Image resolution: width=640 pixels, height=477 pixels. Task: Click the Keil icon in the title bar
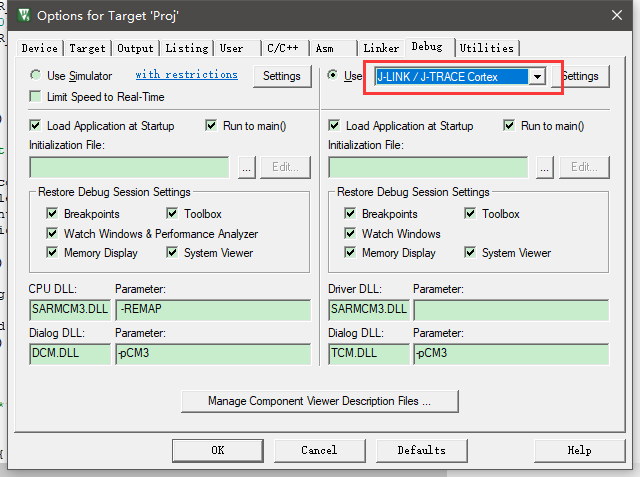click(18, 15)
